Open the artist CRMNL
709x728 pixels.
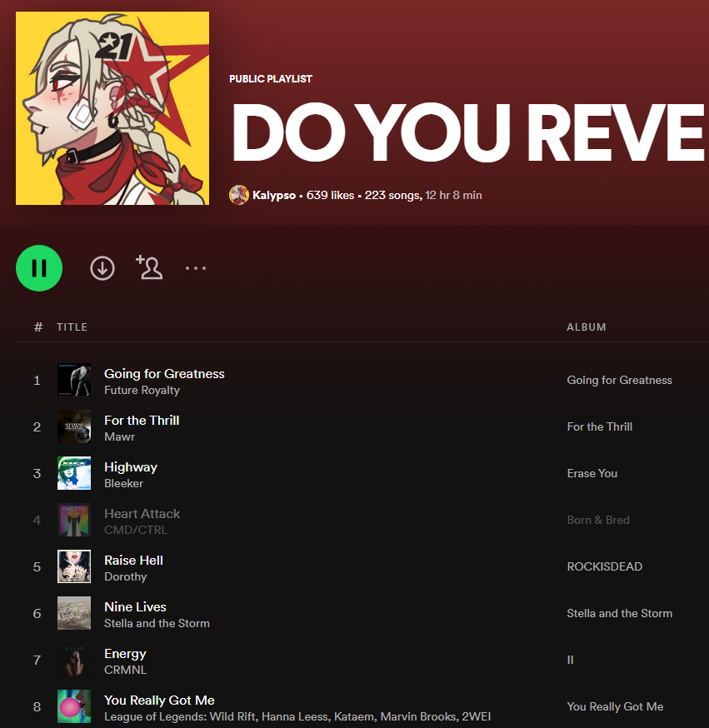(x=125, y=670)
